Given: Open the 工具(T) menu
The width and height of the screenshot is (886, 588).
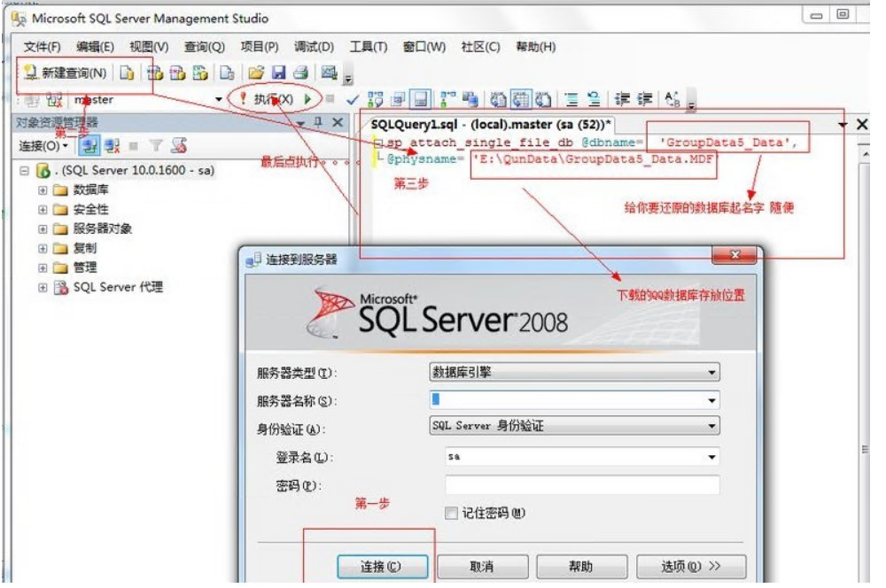Looking at the screenshot, I should point(369,47).
